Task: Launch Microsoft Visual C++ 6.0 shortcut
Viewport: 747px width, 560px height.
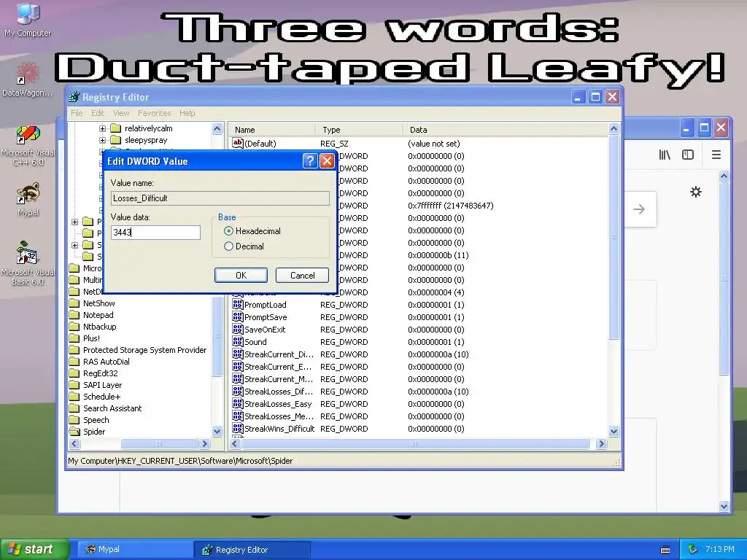Action: point(28,146)
